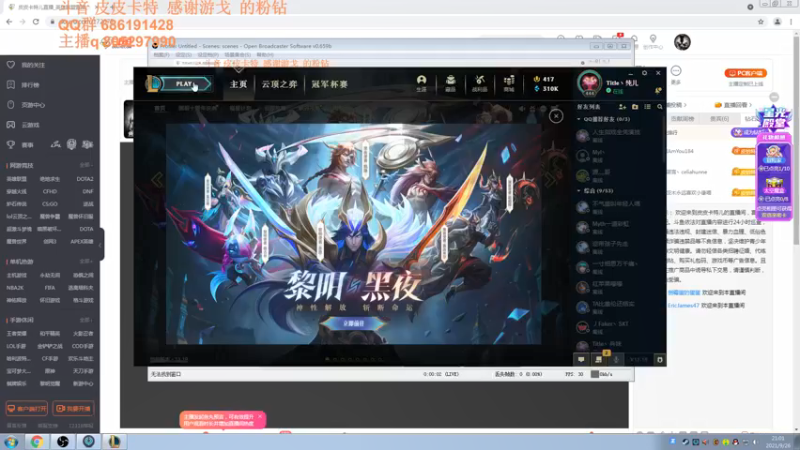Click CFHD game link in sidebar
The image size is (800, 450).
point(50,191)
